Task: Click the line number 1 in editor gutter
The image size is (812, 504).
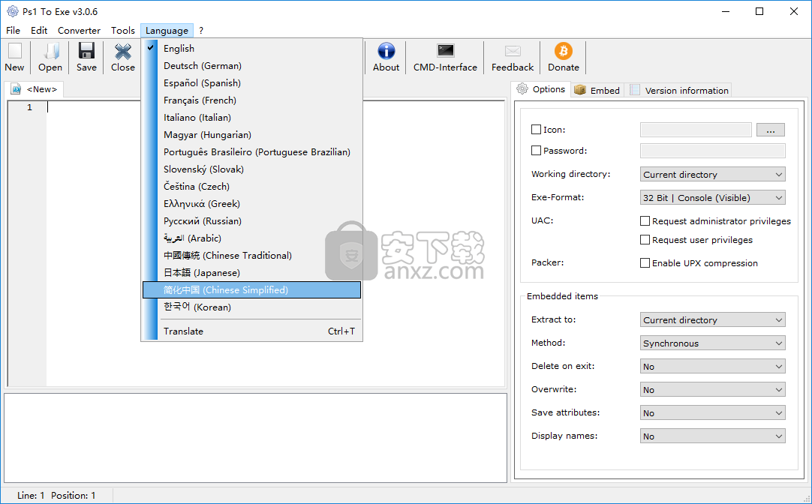Action: pos(29,107)
